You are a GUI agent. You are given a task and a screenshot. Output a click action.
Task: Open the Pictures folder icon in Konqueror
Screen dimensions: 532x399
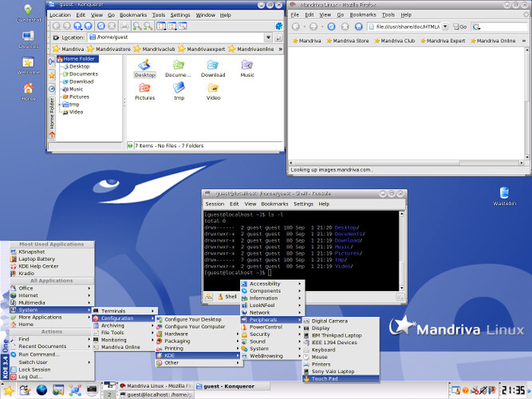pyautogui.click(x=144, y=92)
